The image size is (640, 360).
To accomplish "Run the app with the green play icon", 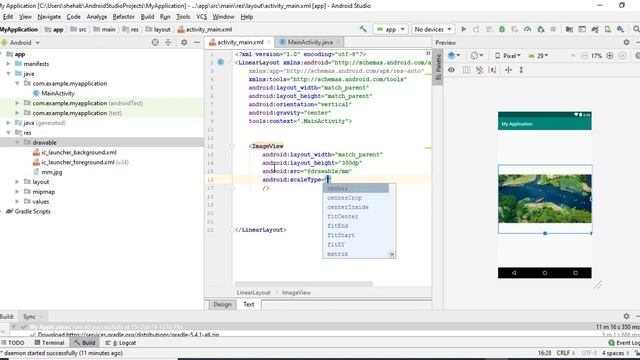I will (x=464, y=29).
